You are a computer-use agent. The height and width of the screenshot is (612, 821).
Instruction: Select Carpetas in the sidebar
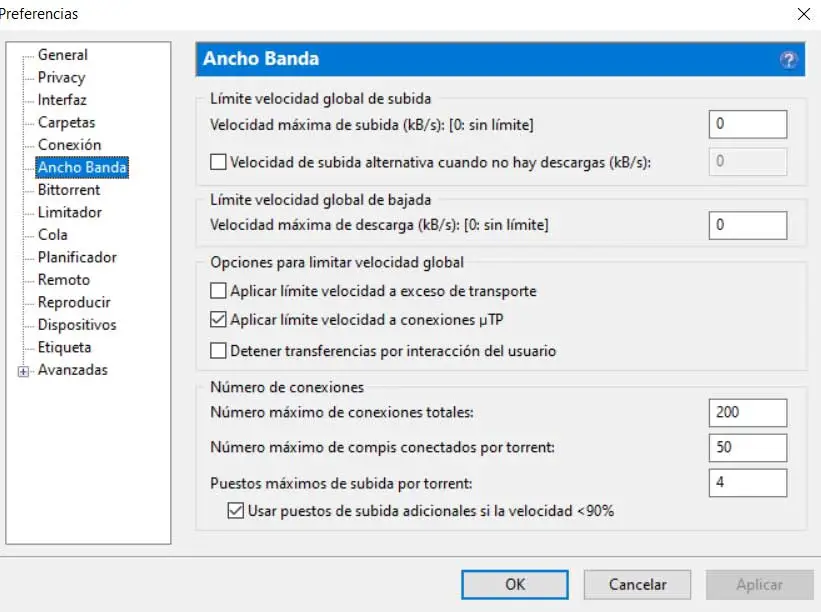pos(66,122)
